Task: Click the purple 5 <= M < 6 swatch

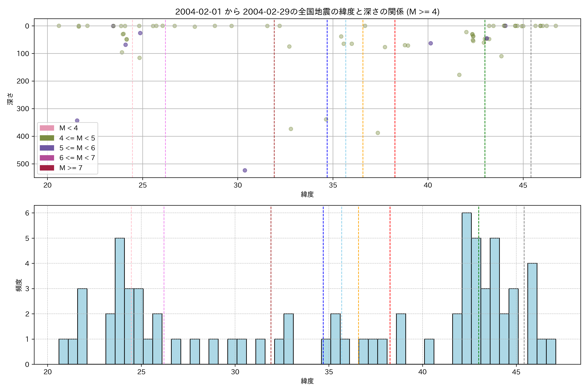Action: [x=47, y=148]
